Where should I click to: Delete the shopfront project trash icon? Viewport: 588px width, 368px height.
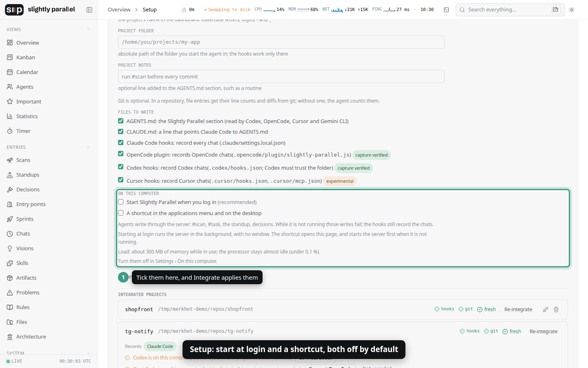[556, 310]
